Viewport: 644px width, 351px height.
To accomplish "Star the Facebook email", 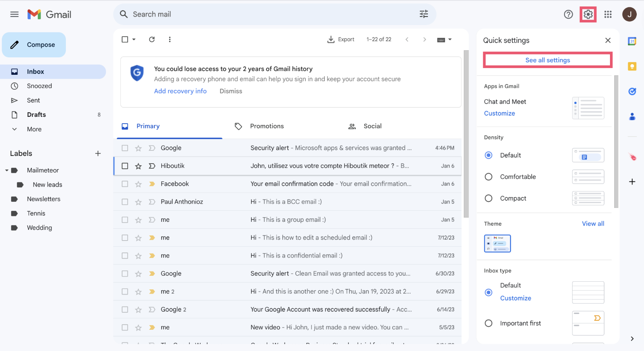I will click(x=138, y=184).
